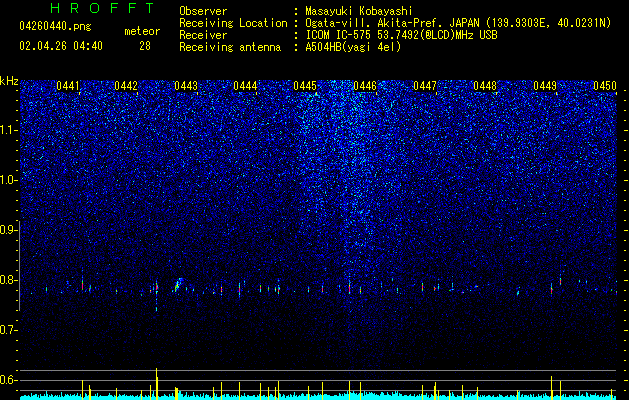Click the 0.9 kHz axis label
This screenshot has width=629, height=400.
tap(8, 230)
